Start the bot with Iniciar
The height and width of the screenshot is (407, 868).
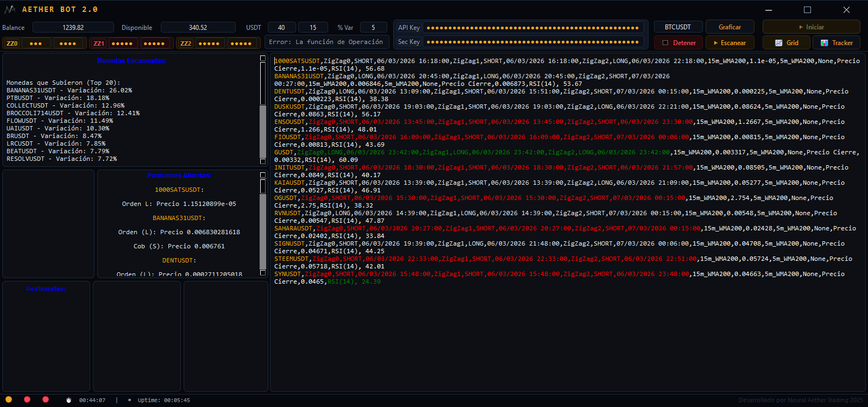tap(811, 27)
